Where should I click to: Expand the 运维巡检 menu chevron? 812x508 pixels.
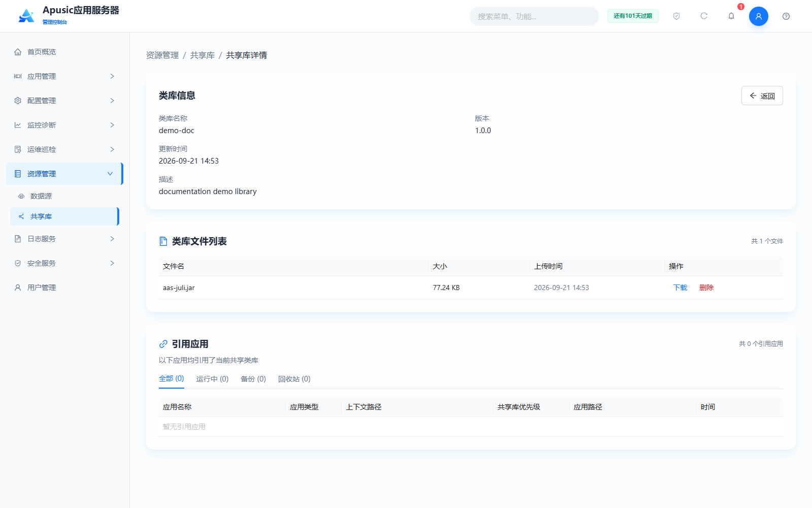tap(112, 149)
